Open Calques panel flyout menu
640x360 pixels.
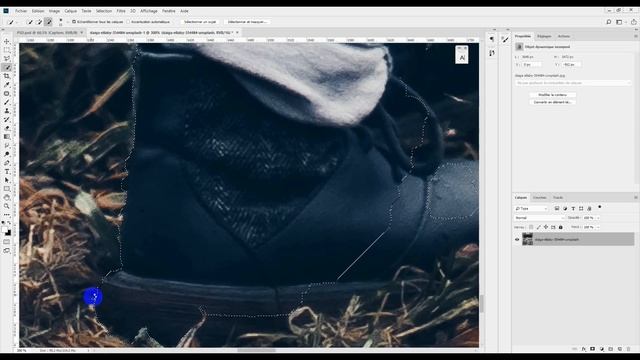pyautogui.click(x=635, y=198)
